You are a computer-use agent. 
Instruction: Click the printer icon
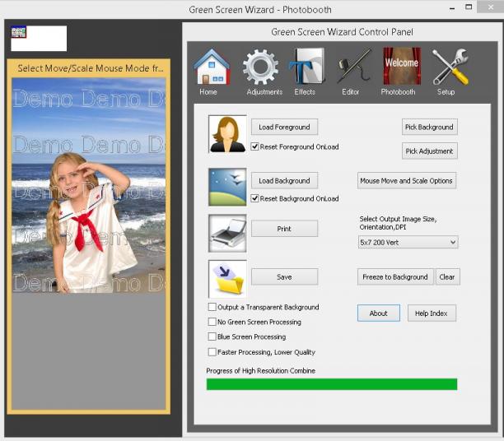pos(227,233)
